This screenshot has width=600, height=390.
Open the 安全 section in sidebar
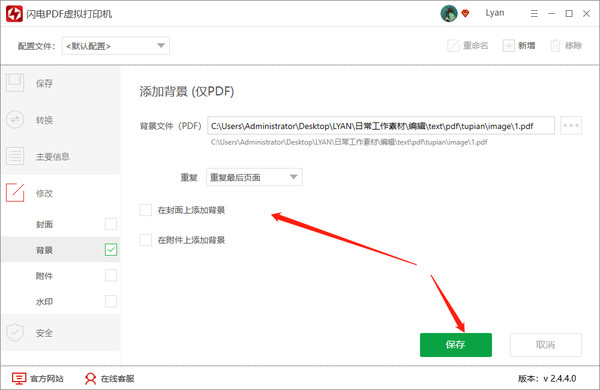point(61,333)
